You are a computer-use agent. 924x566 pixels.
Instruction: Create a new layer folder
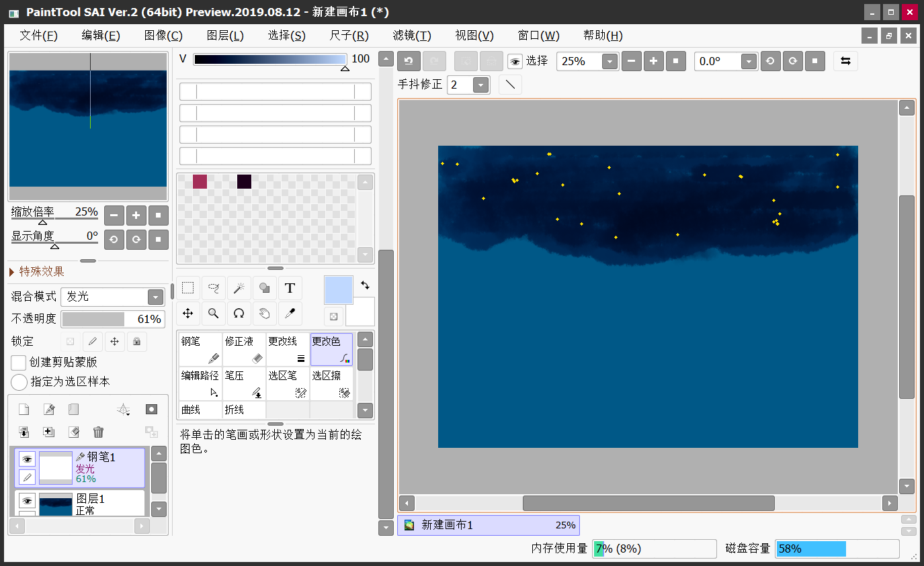73,410
